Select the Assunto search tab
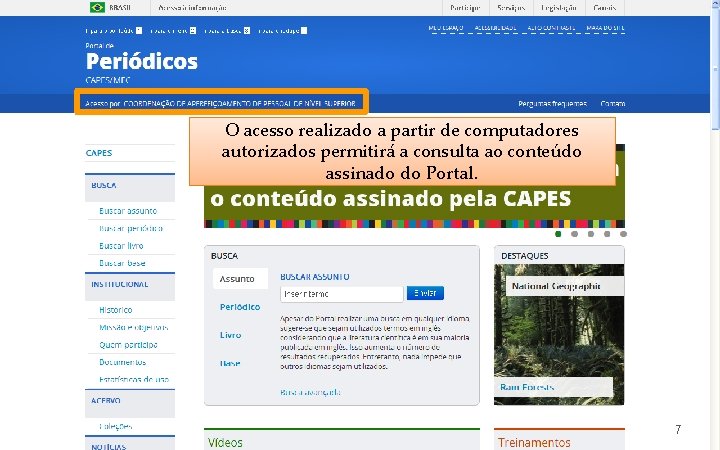720x450 pixels. point(240,279)
